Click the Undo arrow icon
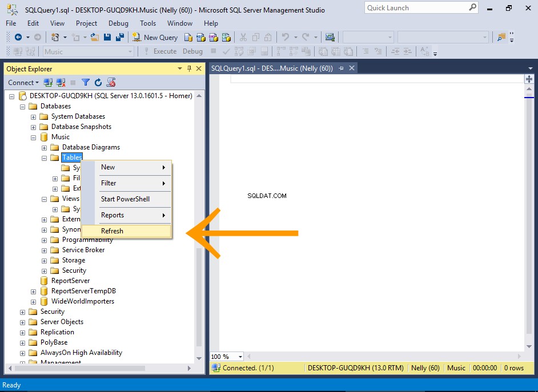The image size is (538, 392). coord(286,37)
